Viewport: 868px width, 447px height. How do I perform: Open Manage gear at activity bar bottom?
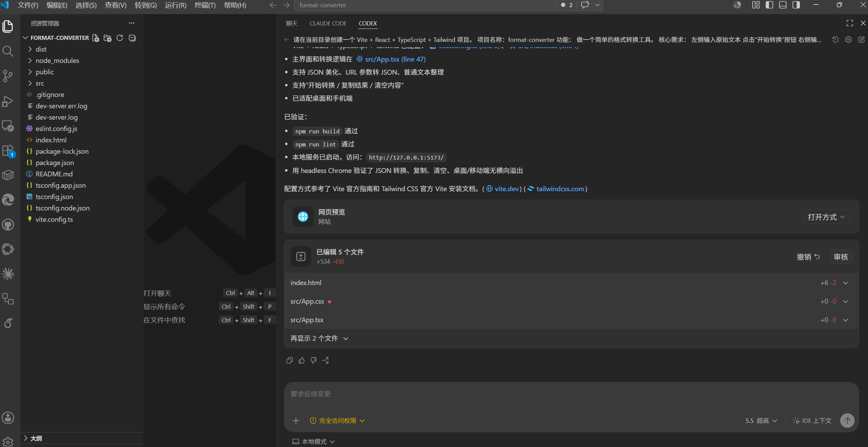[x=8, y=441]
